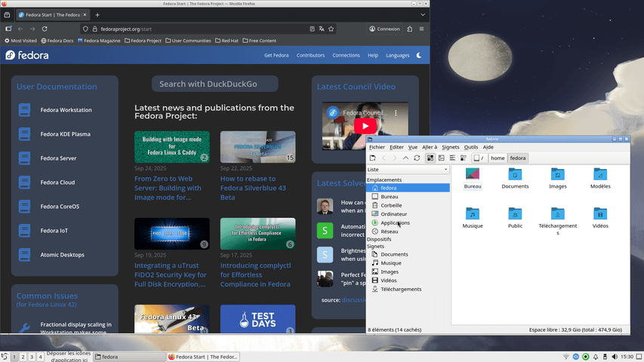This screenshot has height=362, width=644.
Task: Open the Languages menu on Fedora page
Action: coord(398,55)
